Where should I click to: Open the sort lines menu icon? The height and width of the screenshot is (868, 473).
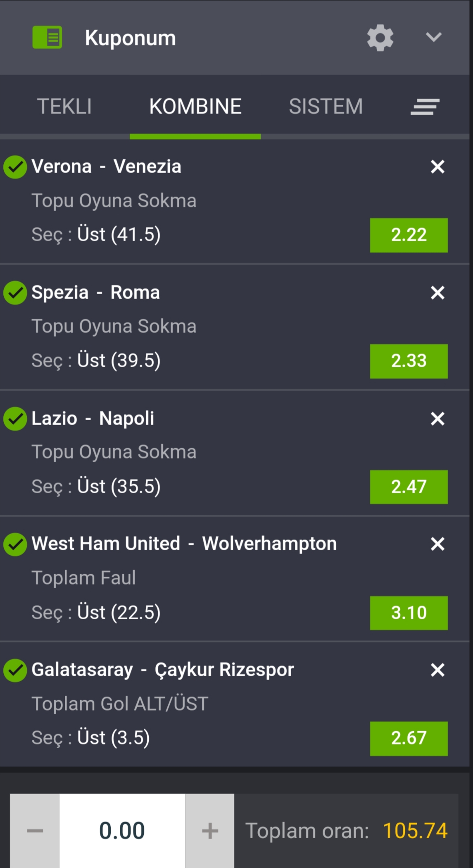425,107
